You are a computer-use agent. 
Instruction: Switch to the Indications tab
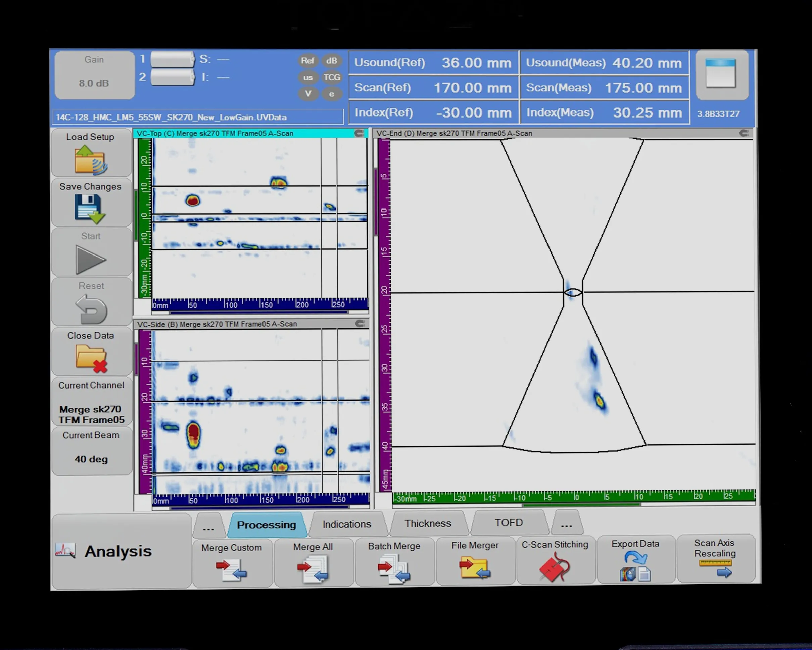(x=346, y=524)
